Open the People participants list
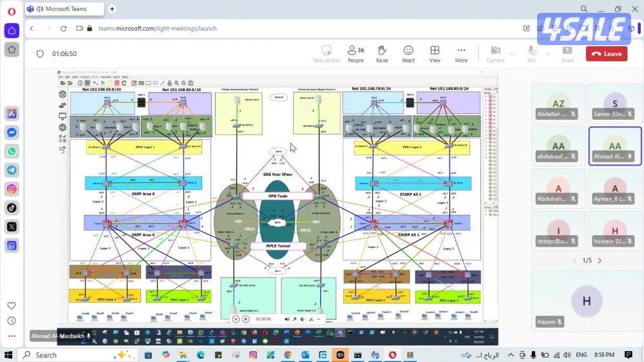 click(355, 53)
